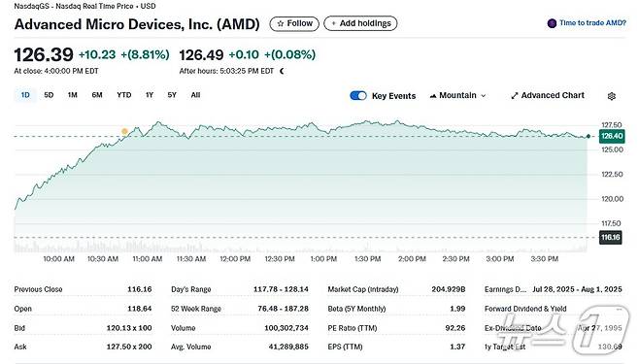Switch chart to 1M range
The height and width of the screenshot is (364, 639).
[73, 95]
